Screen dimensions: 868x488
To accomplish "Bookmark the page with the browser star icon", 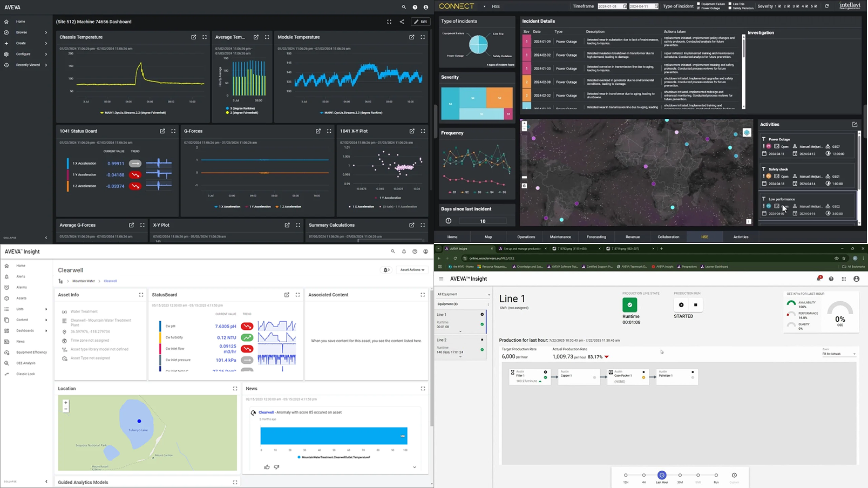I will 844,258.
